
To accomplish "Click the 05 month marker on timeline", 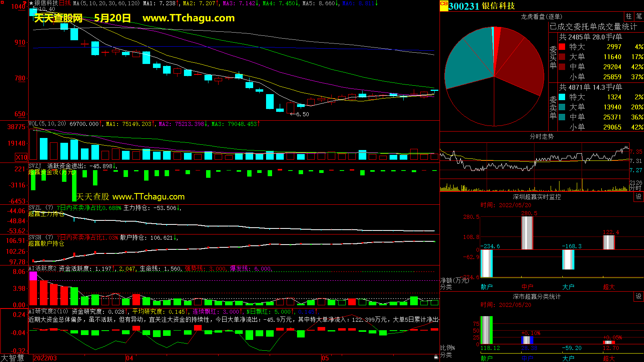I will [325, 358].
